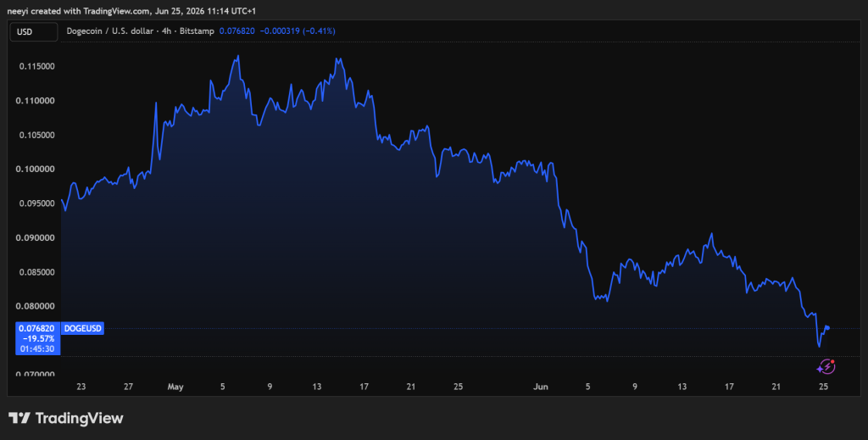This screenshot has height=440, width=868.
Task: Click the −0.000319 (−0.41%) change value
Action: (x=298, y=31)
